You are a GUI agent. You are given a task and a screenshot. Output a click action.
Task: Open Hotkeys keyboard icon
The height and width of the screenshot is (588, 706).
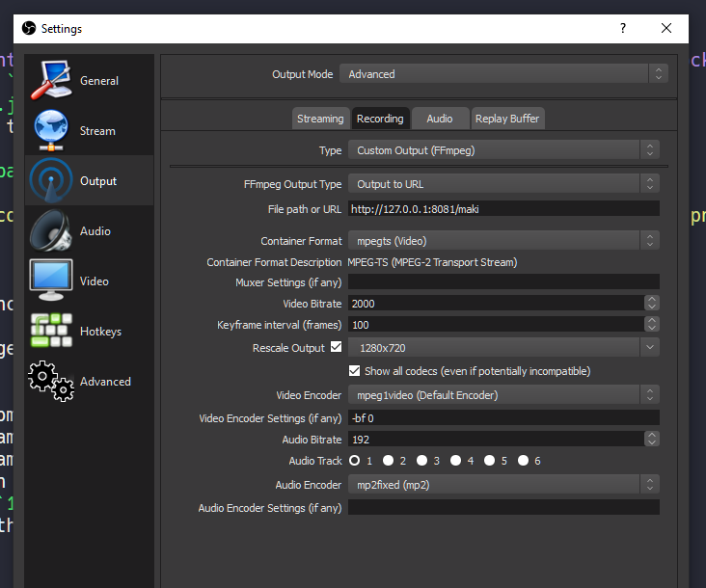51,331
